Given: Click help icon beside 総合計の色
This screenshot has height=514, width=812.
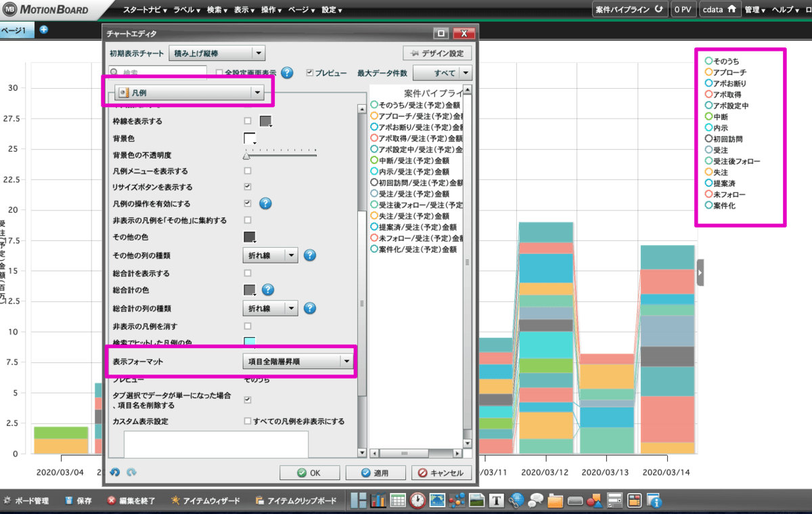Looking at the screenshot, I should pos(267,290).
